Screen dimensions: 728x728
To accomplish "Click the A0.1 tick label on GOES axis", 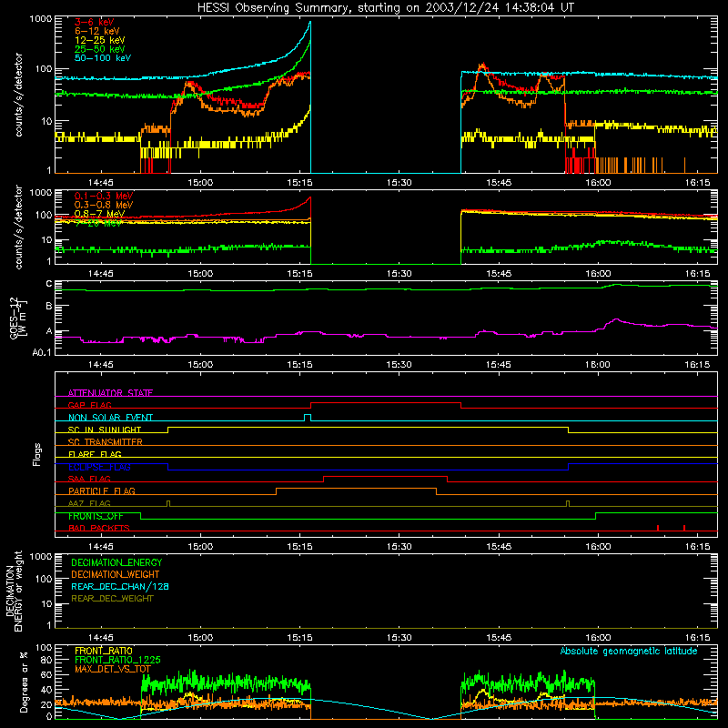I will click(x=41, y=353).
